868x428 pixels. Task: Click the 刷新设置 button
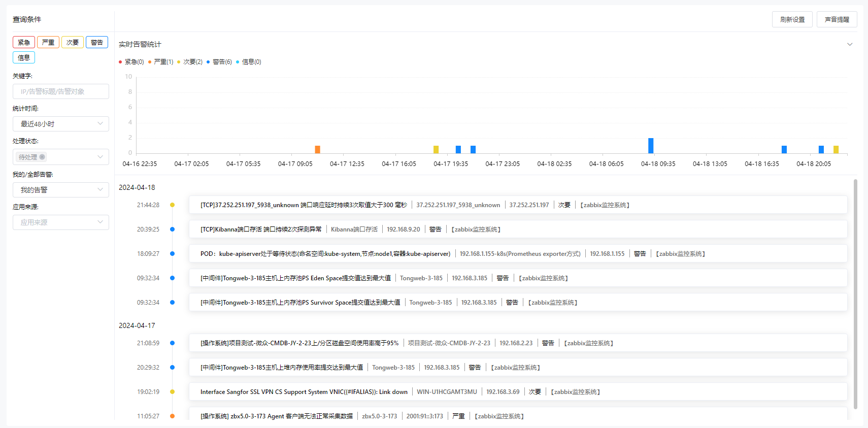point(792,19)
